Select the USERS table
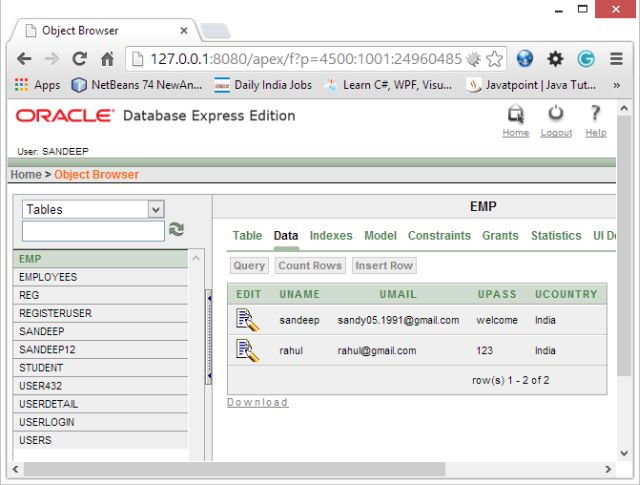This screenshot has width=640, height=485. click(101, 440)
